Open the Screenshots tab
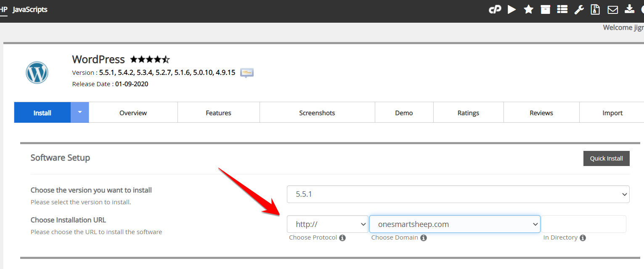644x269 pixels. coord(317,113)
